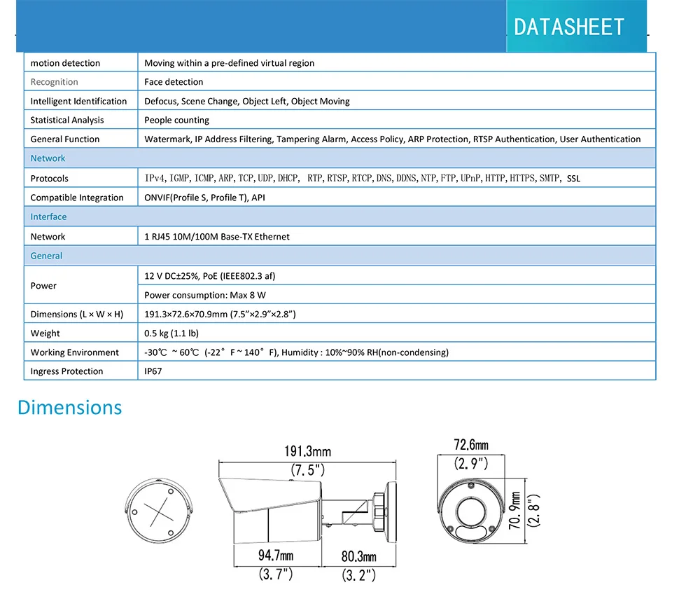Click the '72.6mm' width annotation
The width and height of the screenshot is (700, 592).
[x=471, y=445]
